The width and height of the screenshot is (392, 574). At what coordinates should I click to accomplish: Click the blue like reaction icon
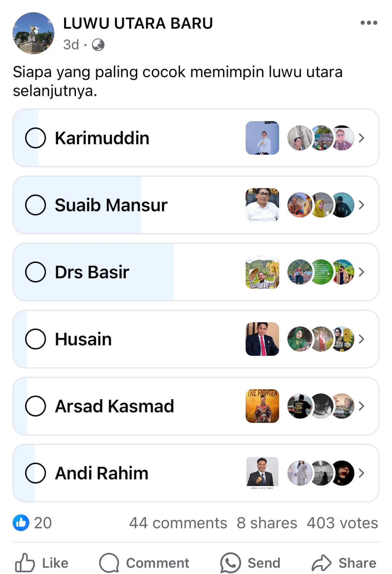[21, 523]
